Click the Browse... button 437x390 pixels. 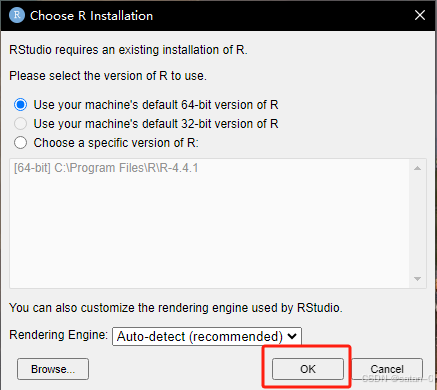tap(53, 369)
